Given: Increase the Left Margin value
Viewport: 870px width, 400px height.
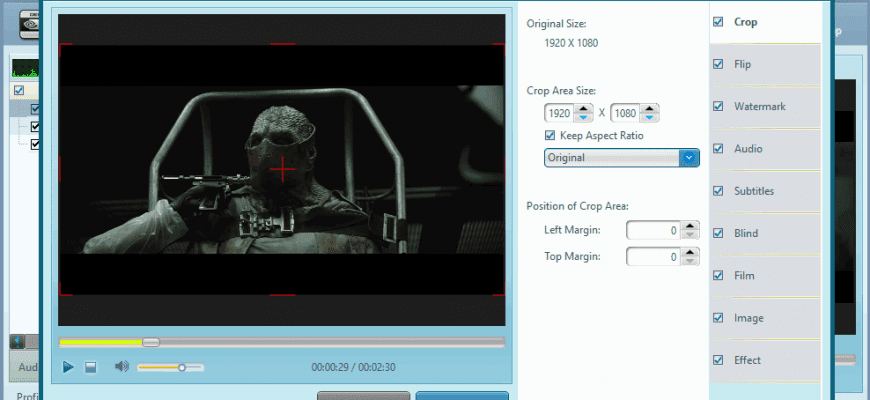Looking at the screenshot, I should click(x=689, y=226).
